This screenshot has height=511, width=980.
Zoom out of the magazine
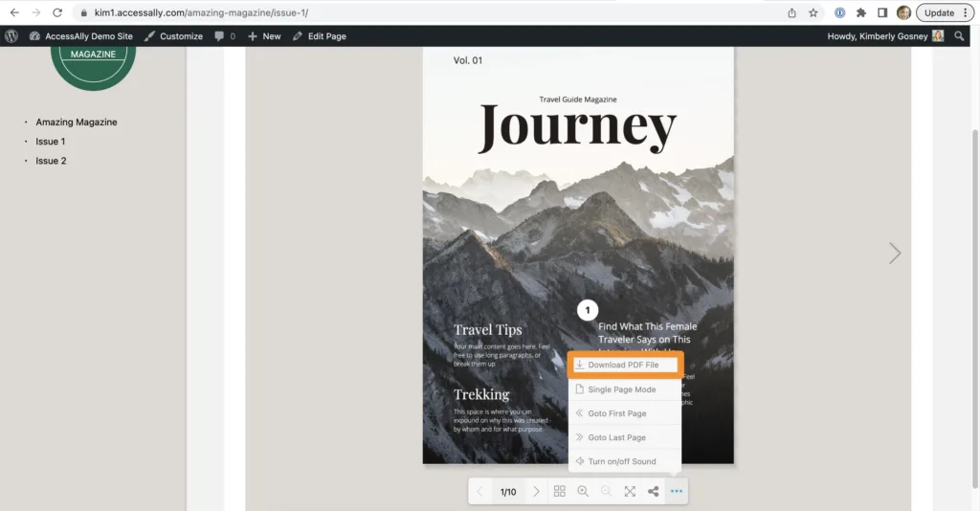(x=606, y=492)
